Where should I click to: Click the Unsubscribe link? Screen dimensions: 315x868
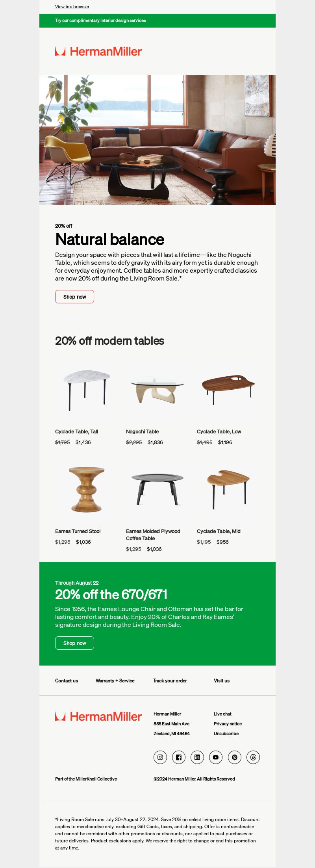click(226, 734)
